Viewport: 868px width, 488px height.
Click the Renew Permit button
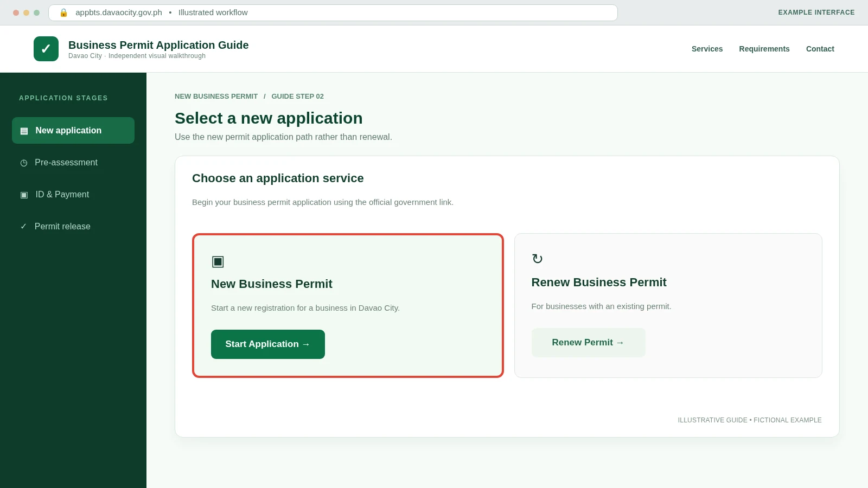pyautogui.click(x=588, y=343)
